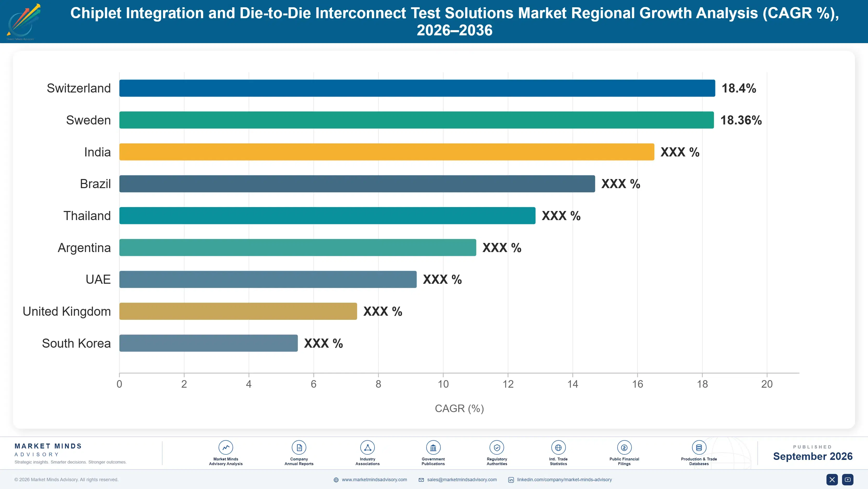This screenshot has width=868, height=489.
Task: Select the India orange bar
Action: (387, 152)
